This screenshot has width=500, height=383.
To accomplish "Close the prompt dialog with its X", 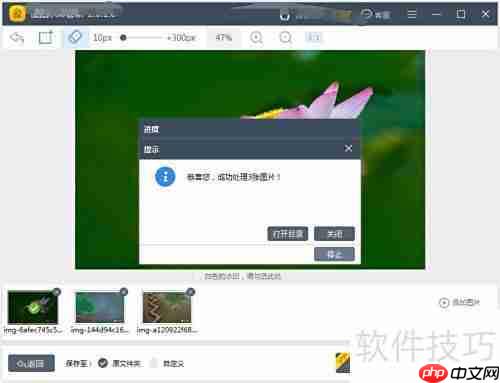I will point(348,148).
